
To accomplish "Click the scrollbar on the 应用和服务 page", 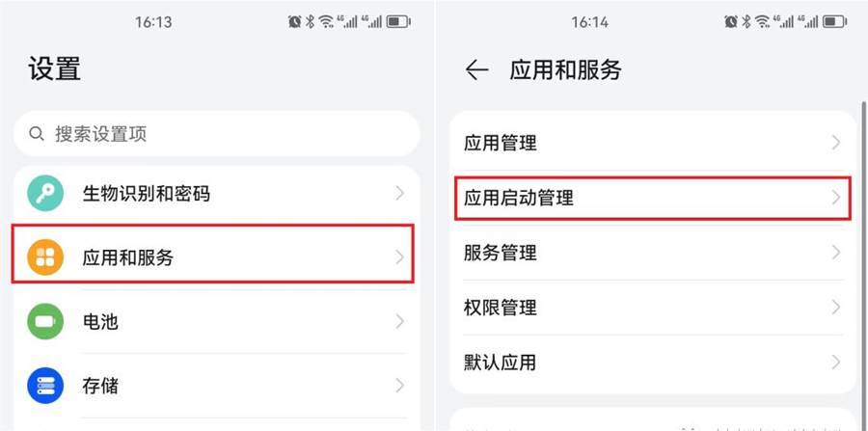I will [861, 193].
